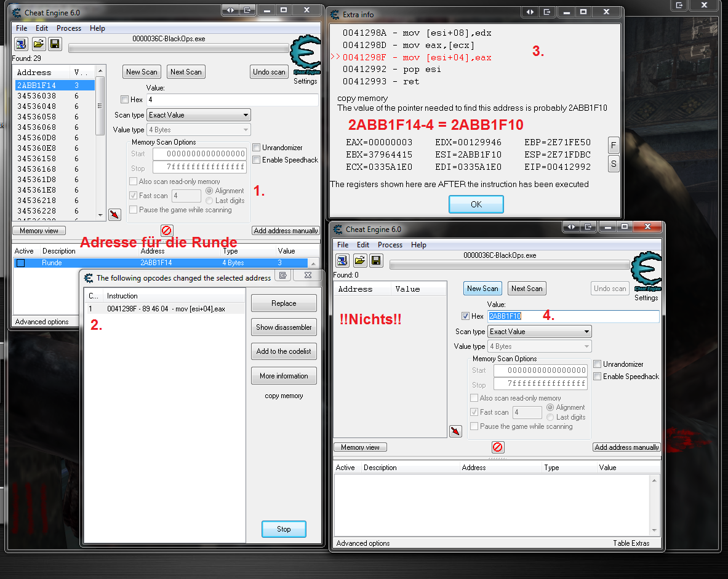Open the Edit menu in second window
Image resolution: width=728 pixels, height=579 pixels.
coord(363,245)
